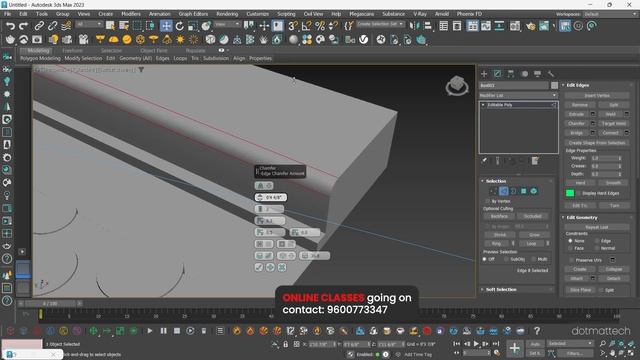
Task: Click the Redo arrow icon
Action: pos(24,26)
